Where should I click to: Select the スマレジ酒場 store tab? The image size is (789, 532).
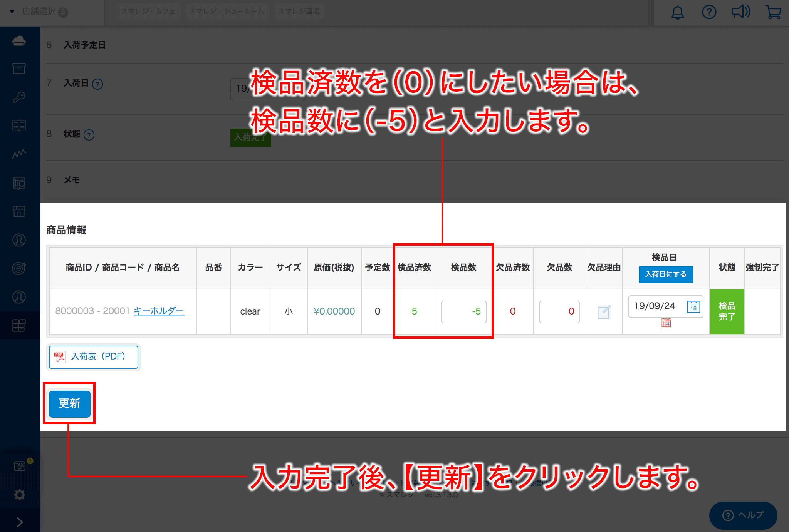coord(299,12)
